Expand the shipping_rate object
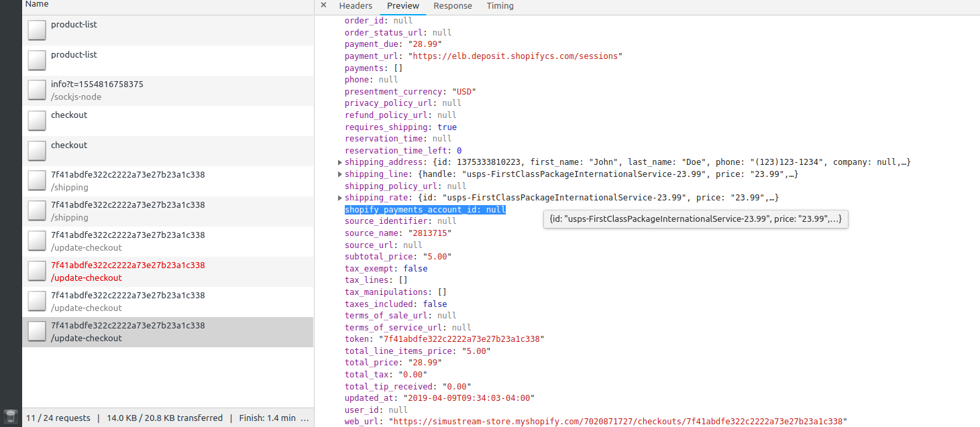 (340, 198)
